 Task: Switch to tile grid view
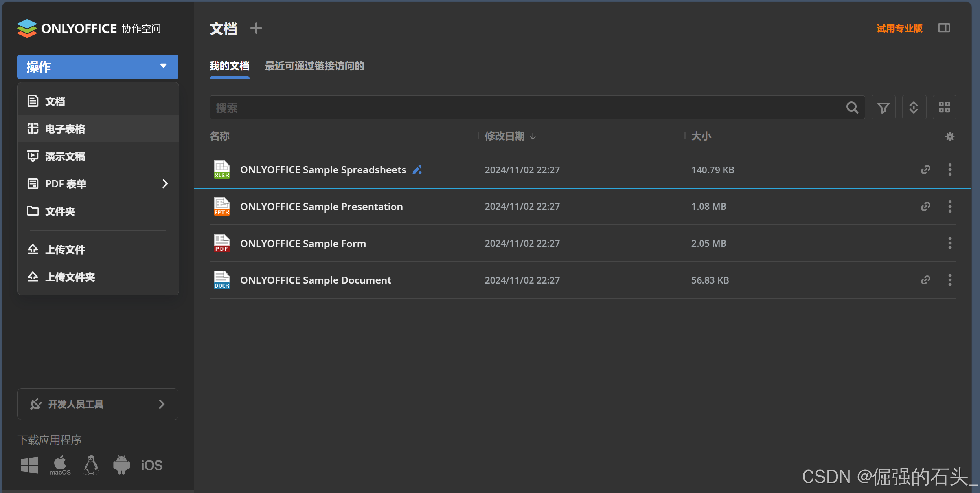pyautogui.click(x=944, y=107)
